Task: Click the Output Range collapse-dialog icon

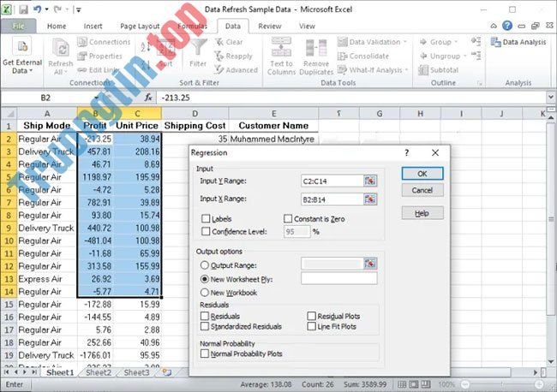Action: point(370,264)
